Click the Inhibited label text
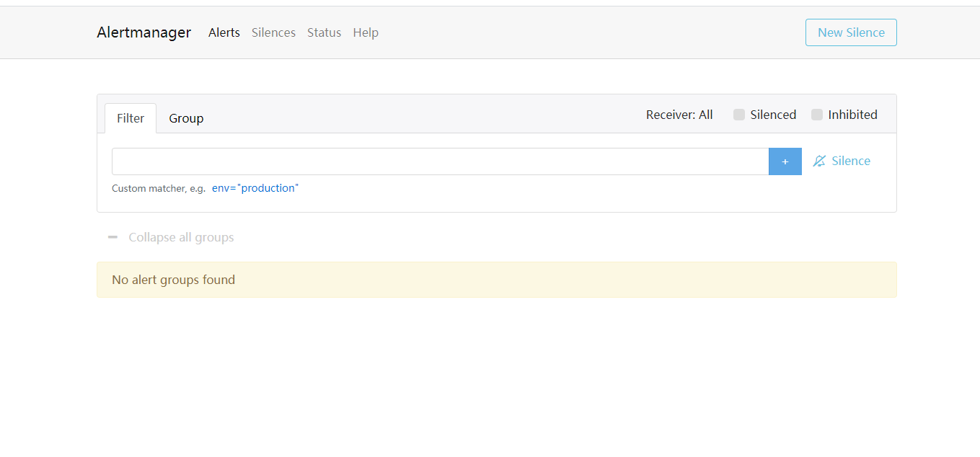This screenshot has width=980, height=457. [x=852, y=115]
